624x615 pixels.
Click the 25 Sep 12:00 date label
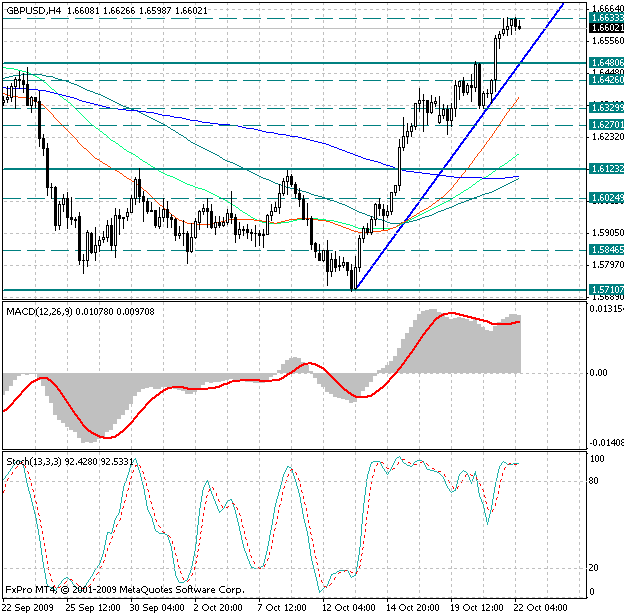tap(93, 608)
